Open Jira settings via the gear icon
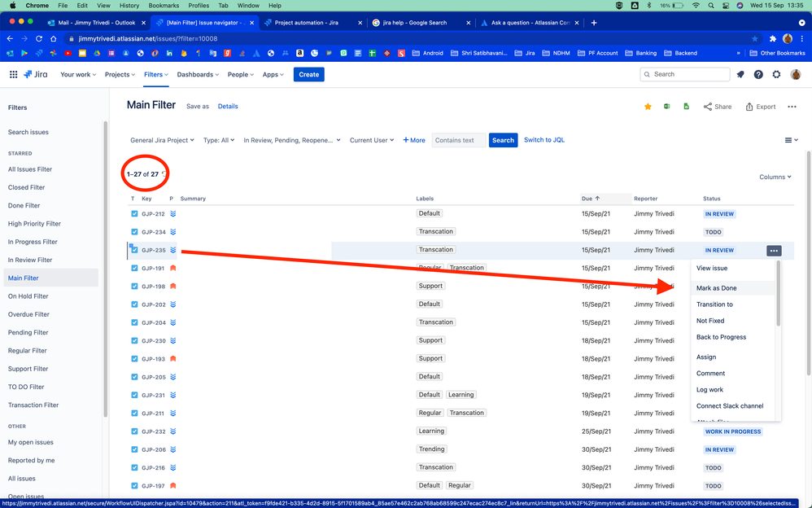The height and width of the screenshot is (508, 812). click(776, 74)
